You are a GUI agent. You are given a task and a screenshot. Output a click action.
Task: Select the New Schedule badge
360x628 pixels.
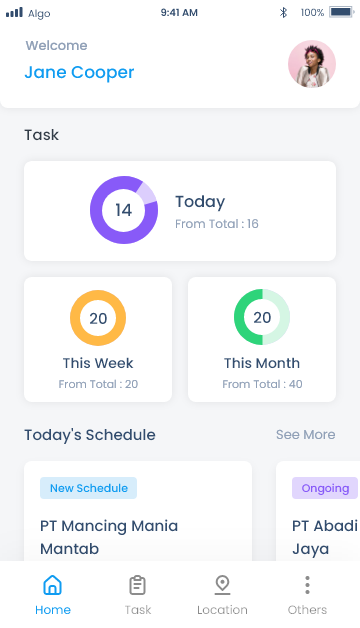[x=88, y=488]
